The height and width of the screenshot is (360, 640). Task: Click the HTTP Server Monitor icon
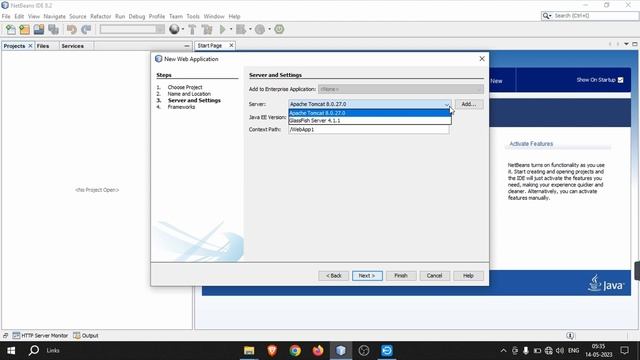(16, 336)
